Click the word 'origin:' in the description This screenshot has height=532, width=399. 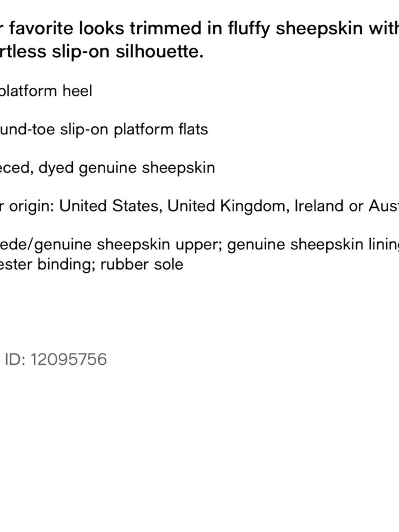pyautogui.click(x=32, y=206)
